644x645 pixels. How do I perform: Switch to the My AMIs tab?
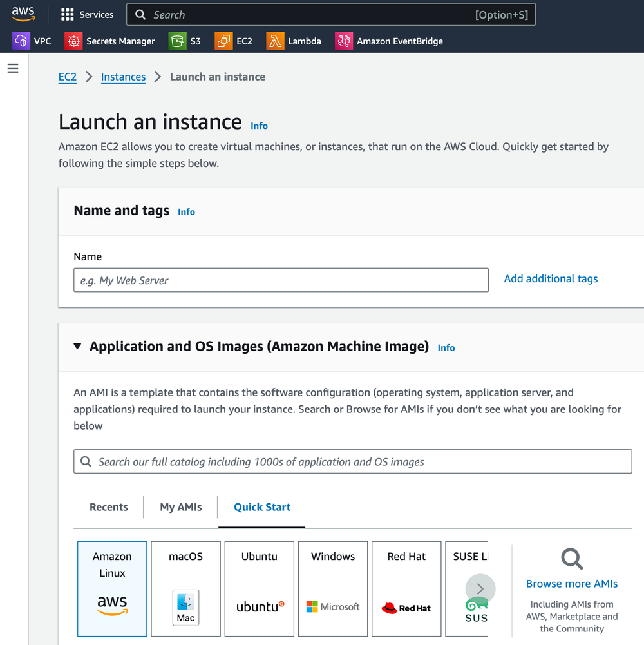(x=180, y=507)
